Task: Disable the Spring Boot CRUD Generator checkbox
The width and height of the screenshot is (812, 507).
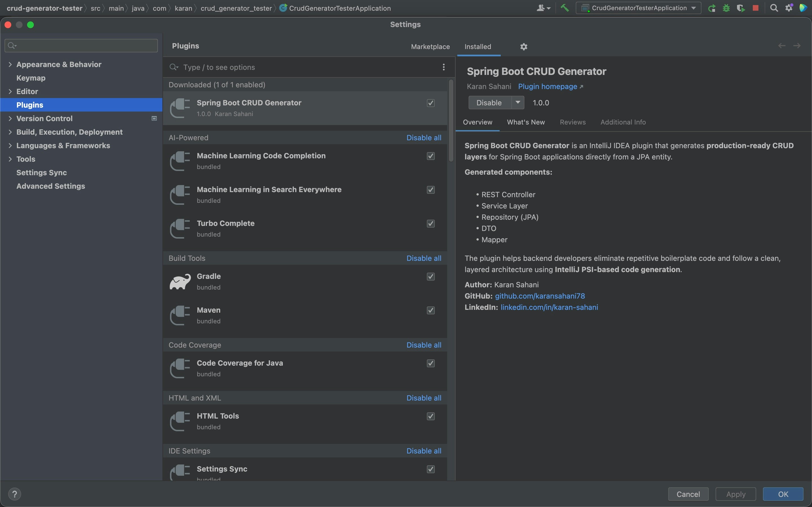Action: 431,103
